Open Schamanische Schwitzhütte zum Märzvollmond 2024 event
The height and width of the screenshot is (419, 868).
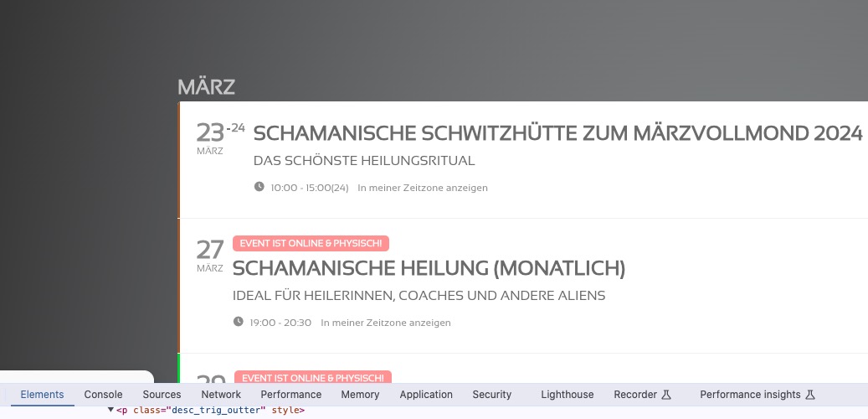[557, 133]
